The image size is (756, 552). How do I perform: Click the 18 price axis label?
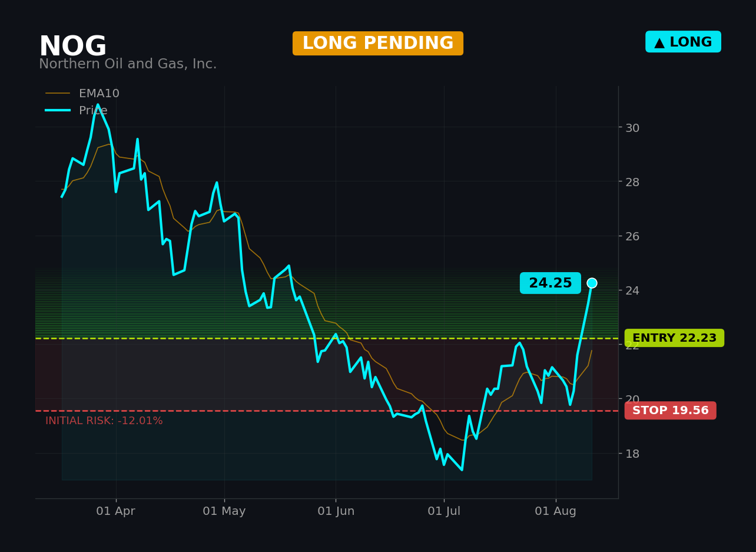(632, 454)
